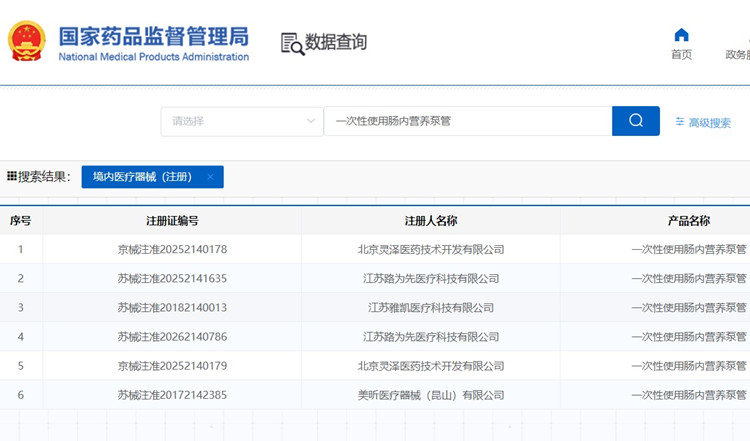Click the 注册证编号 column header
The width and height of the screenshot is (750, 441).
click(172, 220)
